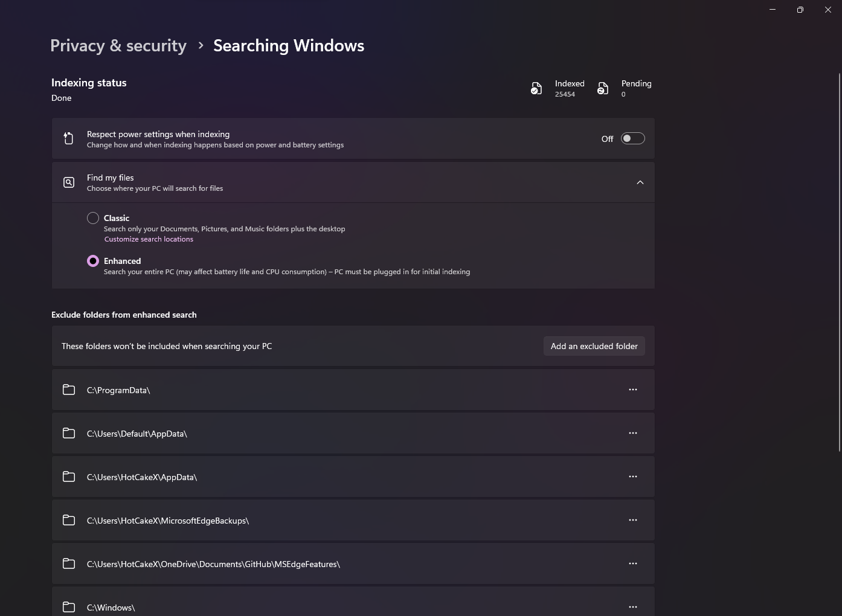This screenshot has height=616, width=842.
Task: Open the ellipsis menu for C:\Users\Default\AppData\
Action: point(632,433)
